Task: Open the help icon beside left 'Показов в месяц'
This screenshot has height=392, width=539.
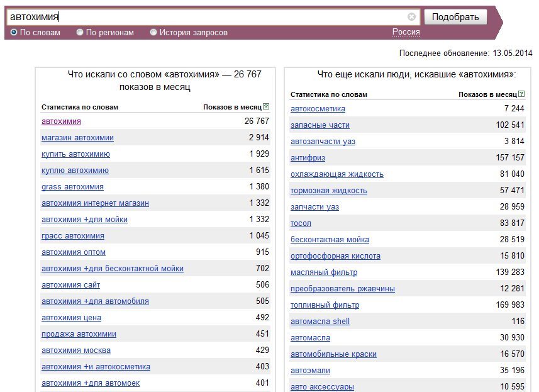Action: (266, 106)
